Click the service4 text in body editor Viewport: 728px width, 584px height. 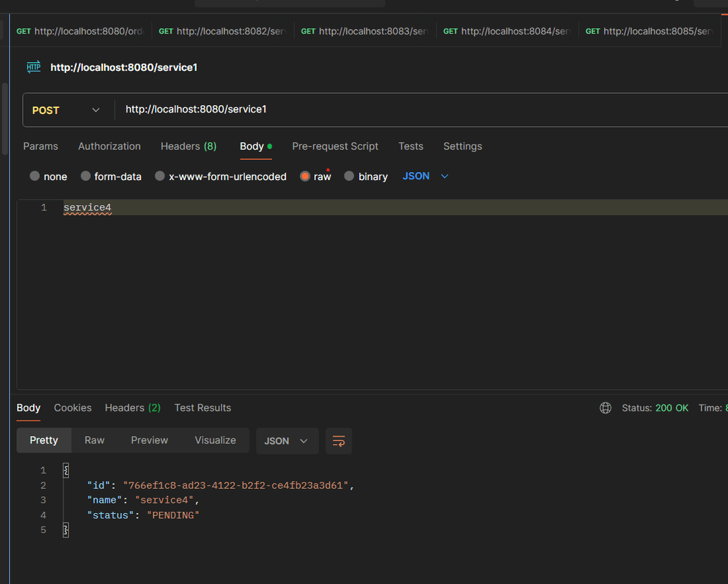pos(87,208)
